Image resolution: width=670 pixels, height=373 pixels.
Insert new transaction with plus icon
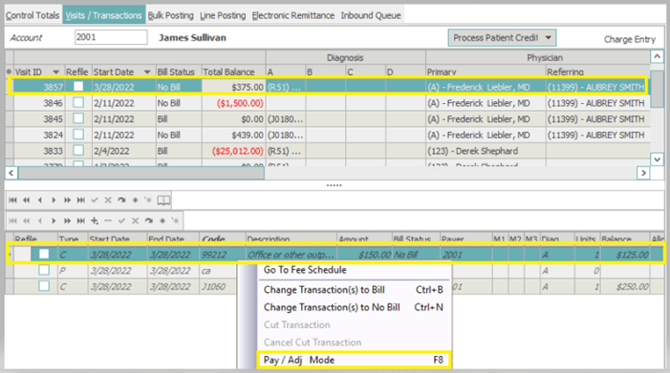94,221
